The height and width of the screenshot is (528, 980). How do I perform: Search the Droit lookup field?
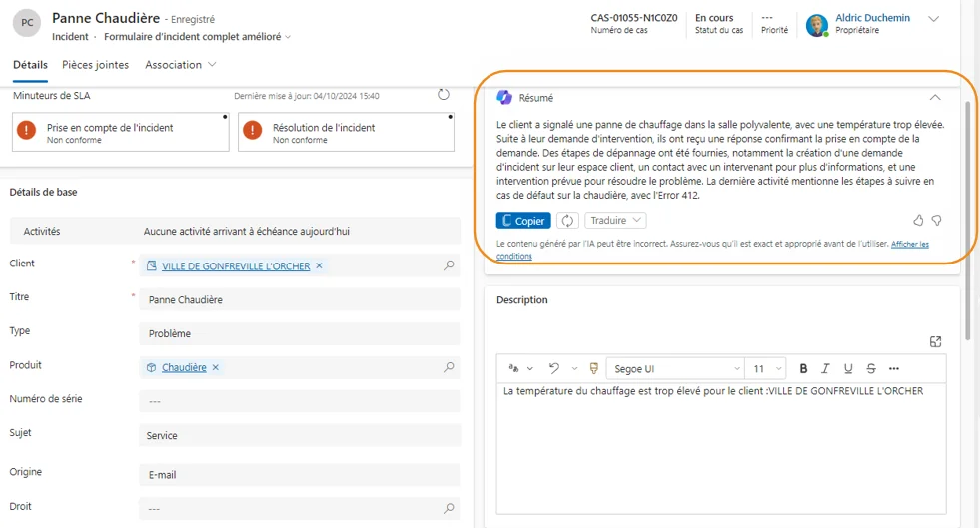coord(449,508)
